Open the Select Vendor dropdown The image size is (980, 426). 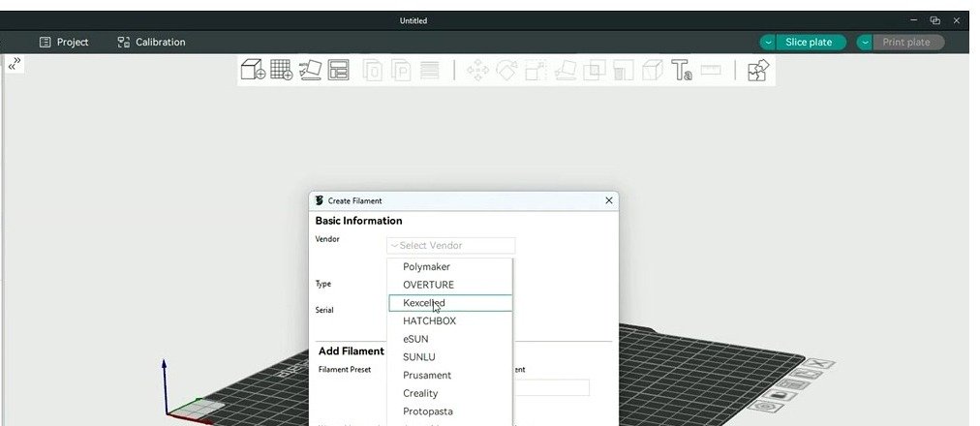coord(451,246)
